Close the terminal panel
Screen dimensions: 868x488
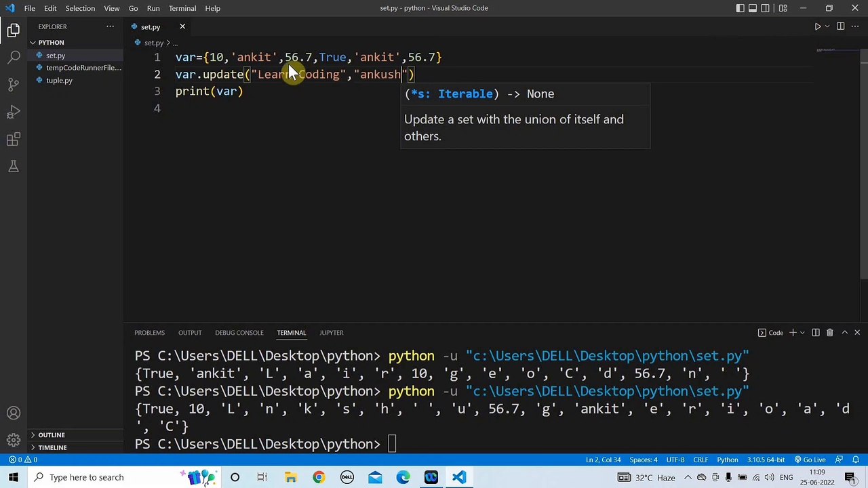coord(857,333)
